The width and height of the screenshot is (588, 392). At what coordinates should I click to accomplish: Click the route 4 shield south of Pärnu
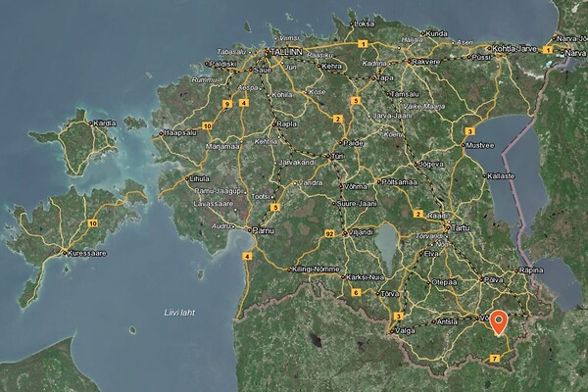pos(246,257)
